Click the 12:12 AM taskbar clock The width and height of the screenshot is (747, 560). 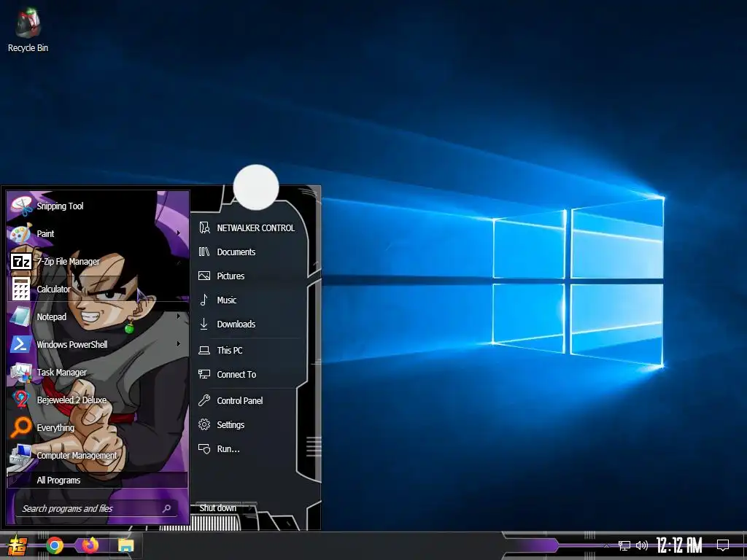click(x=679, y=545)
